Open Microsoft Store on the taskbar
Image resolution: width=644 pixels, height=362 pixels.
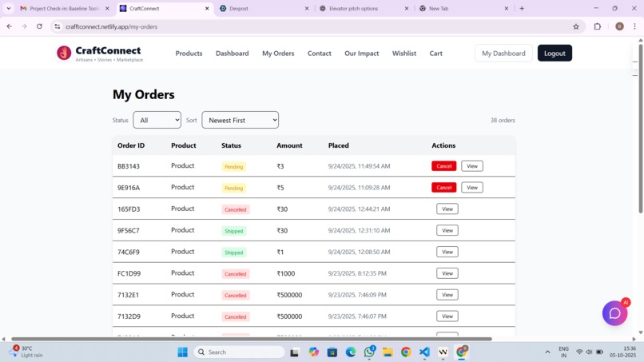332,352
